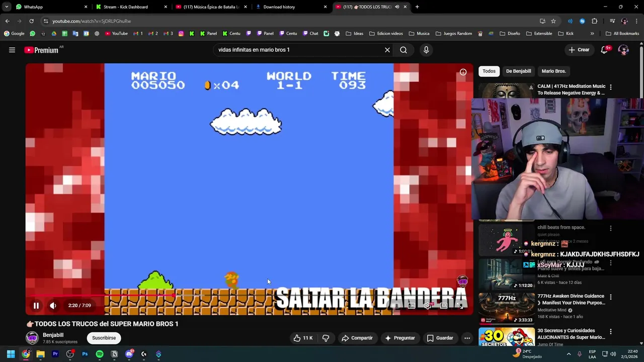Open the Chrome extensions puzzle icon
Viewport: 644px width, 362px height.
tap(595, 21)
